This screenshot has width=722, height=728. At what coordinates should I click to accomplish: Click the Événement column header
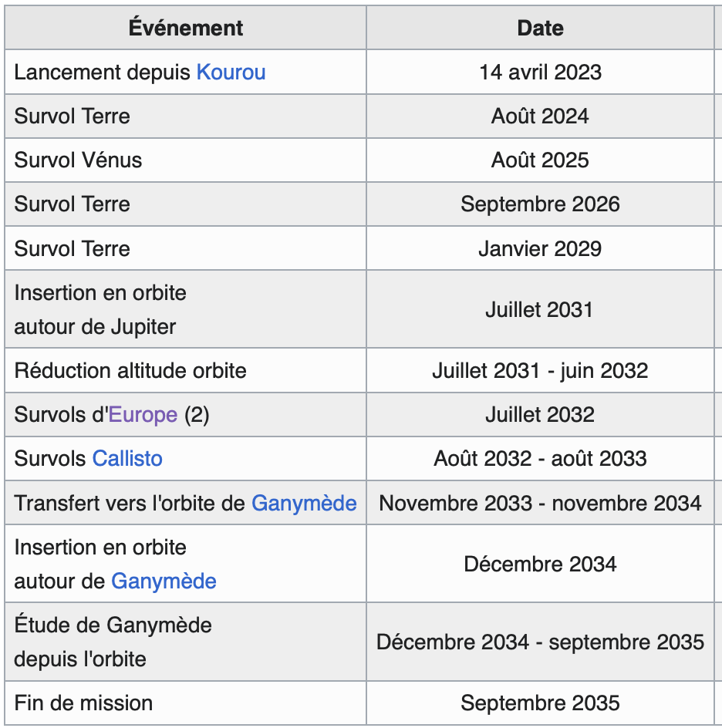186,29
